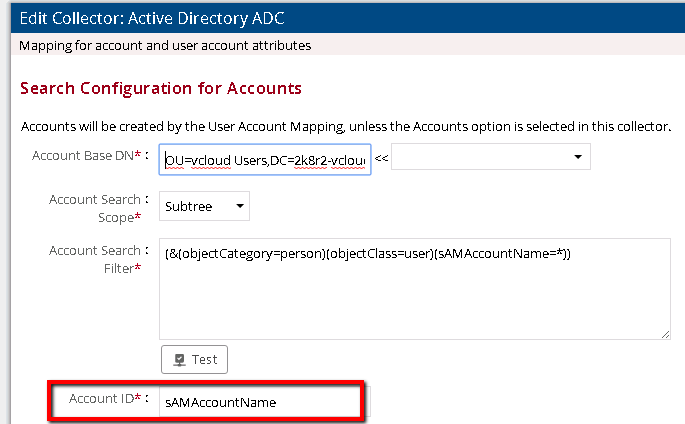Focus the Account ID field containing sAMAccountName
The height and width of the screenshot is (424, 685).
[260, 402]
